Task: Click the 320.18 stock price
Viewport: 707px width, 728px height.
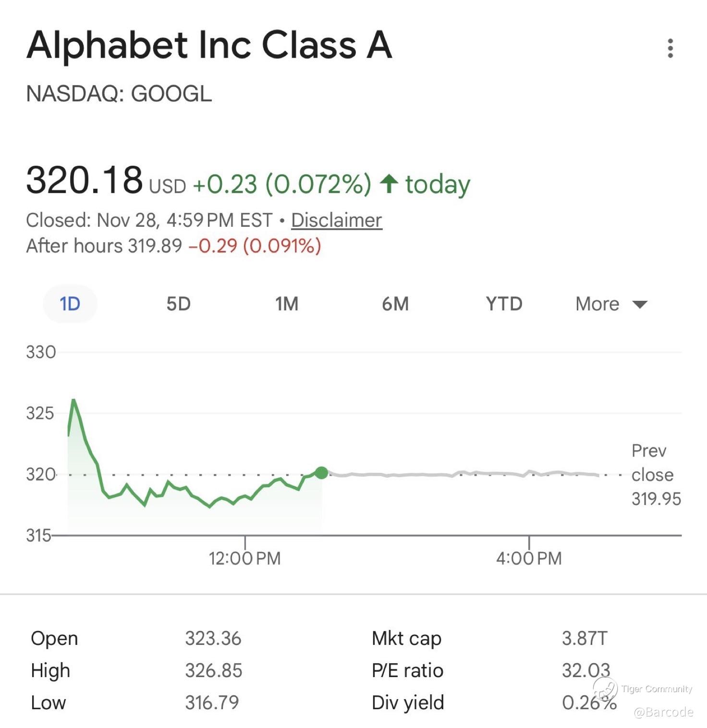Action: tap(85, 181)
